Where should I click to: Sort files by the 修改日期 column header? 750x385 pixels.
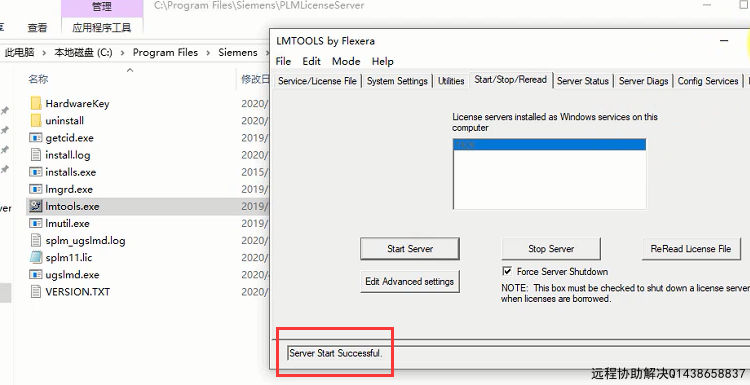254,79
